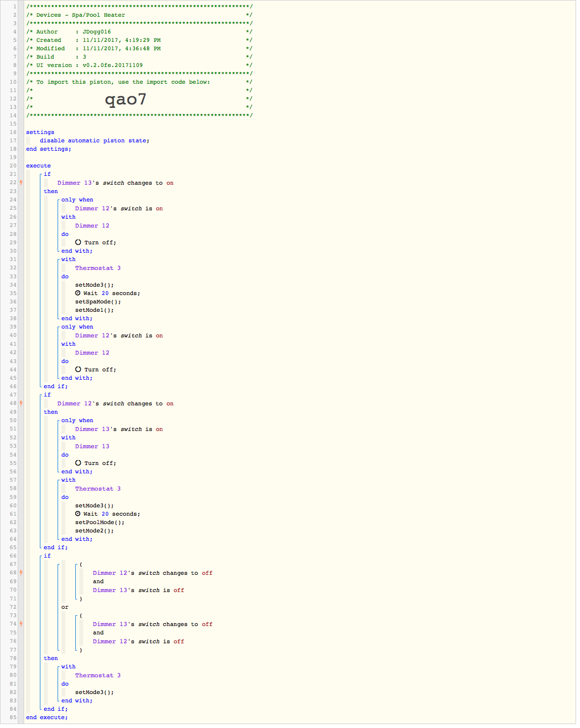This screenshot has height=728, width=580.
Task: Click 'setMode3();' on line 60
Action: [95, 505]
